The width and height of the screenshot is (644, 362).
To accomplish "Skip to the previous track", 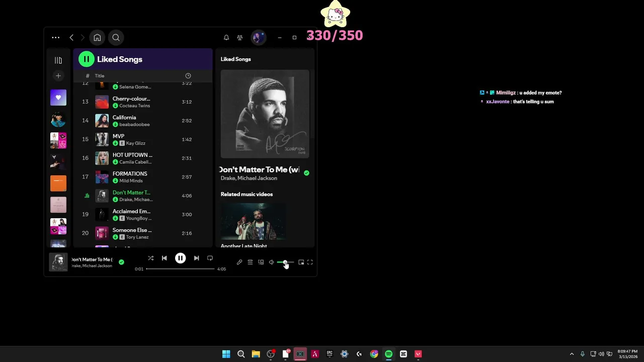I will click(x=164, y=258).
